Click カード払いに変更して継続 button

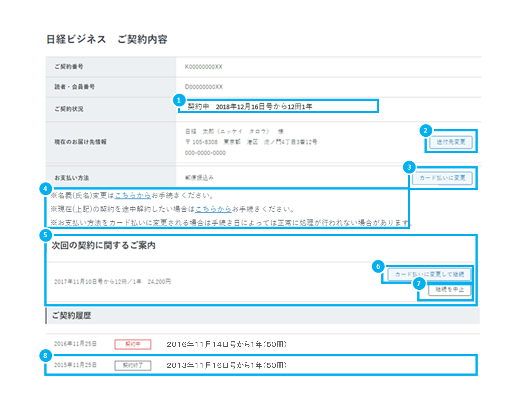[429, 274]
